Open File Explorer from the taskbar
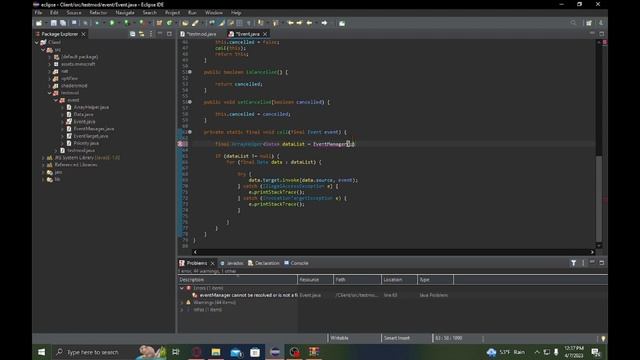 (x=216, y=352)
